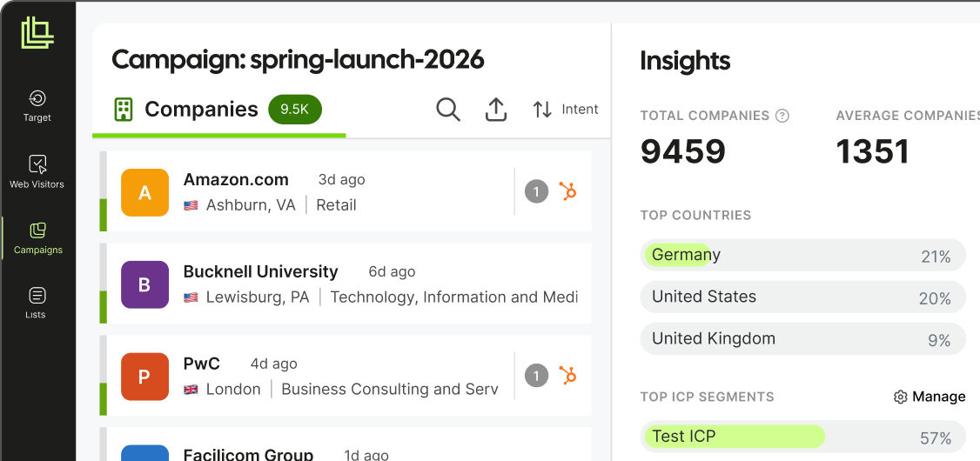Click the HubSpot icon on Amazon.com row
The width and height of the screenshot is (980, 461).
coord(567,191)
